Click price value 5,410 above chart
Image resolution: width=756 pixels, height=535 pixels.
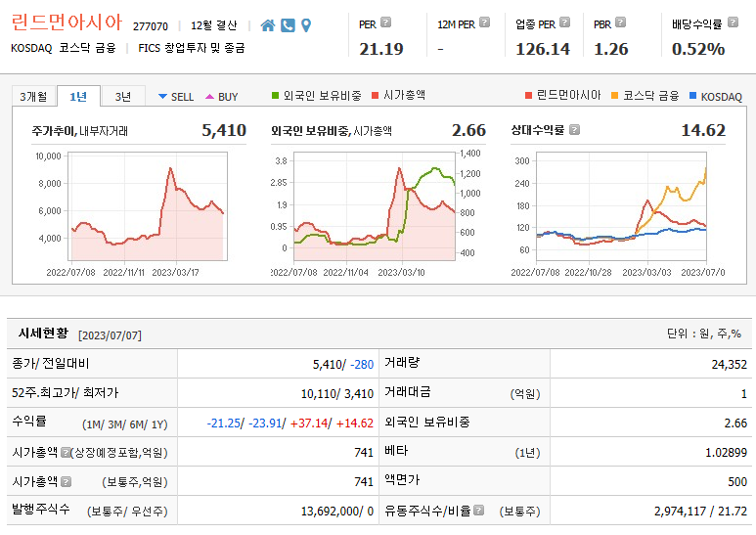pyautogui.click(x=224, y=130)
